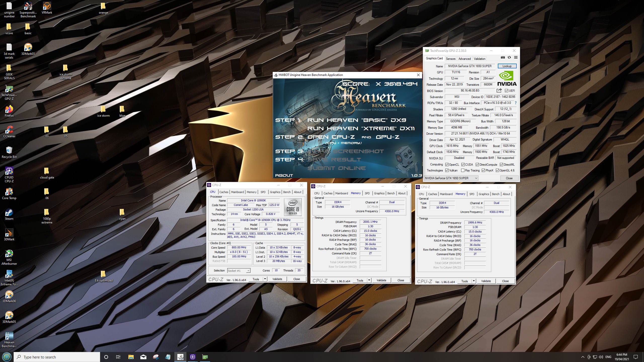Open the Core Temp desktop shortcut
Image resolution: width=644 pixels, height=362 pixels.
click(x=9, y=194)
